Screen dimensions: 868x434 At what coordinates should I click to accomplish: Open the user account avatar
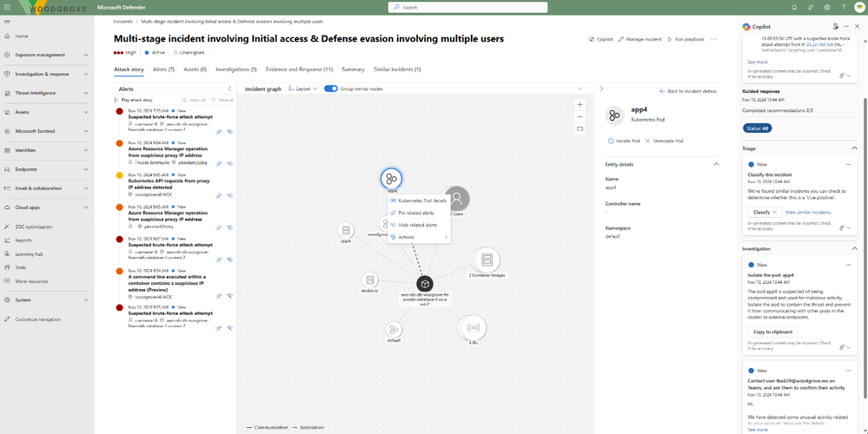point(858,7)
